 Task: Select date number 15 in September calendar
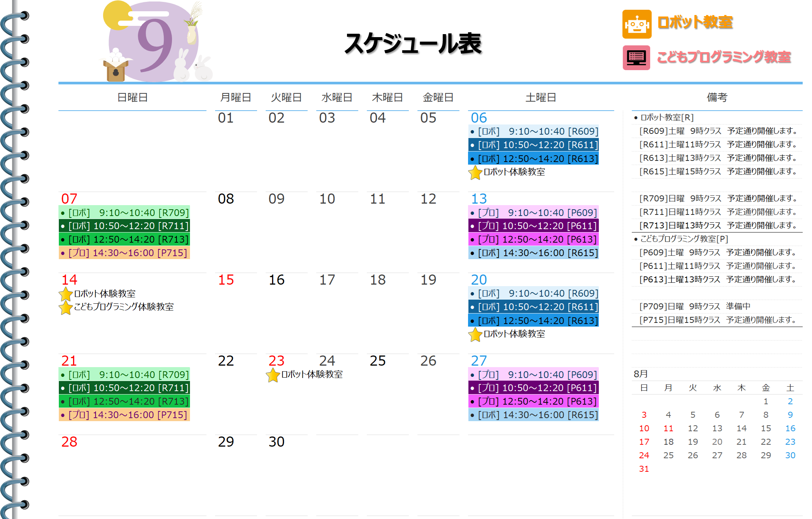226,280
